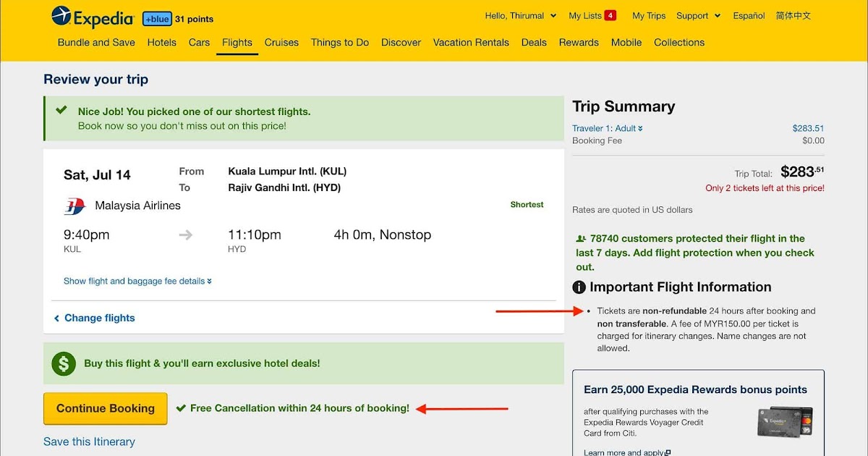Click the Expedia logo
This screenshot has height=456, width=868.
93,17
